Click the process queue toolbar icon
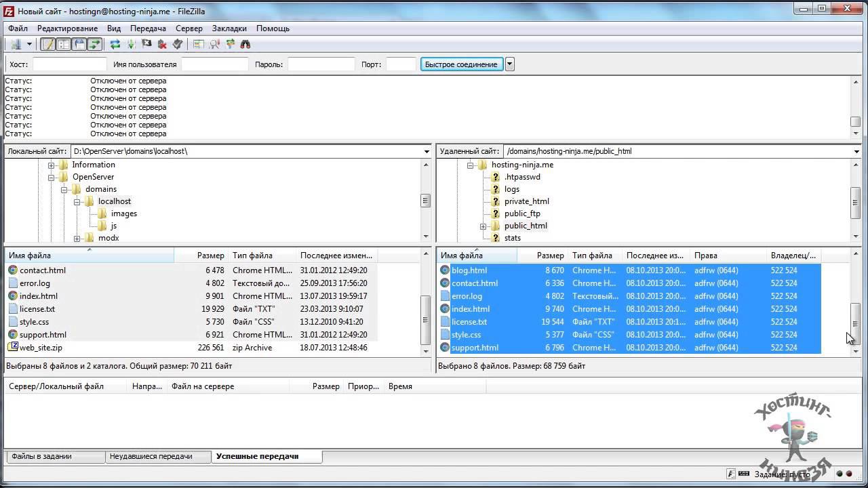Screen dimensions: 868x488 coord(131,44)
